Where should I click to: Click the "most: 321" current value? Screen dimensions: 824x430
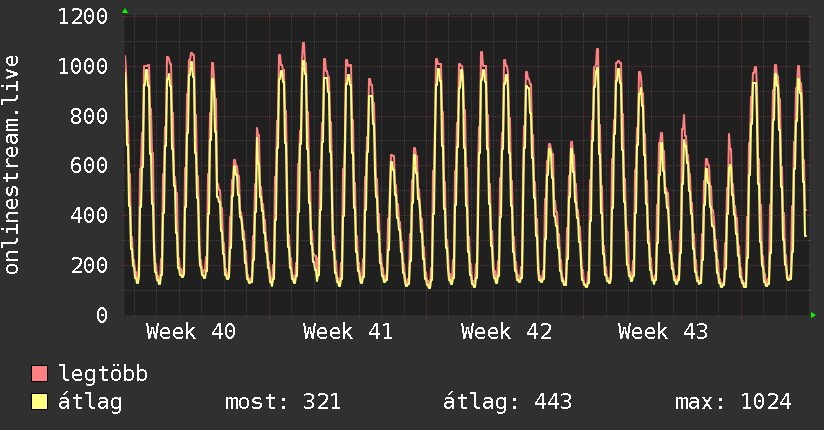[x=284, y=402]
